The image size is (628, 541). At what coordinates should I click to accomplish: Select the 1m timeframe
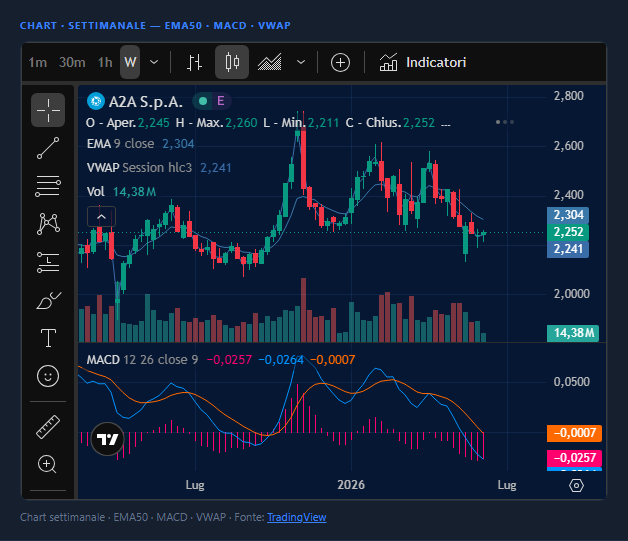[x=38, y=62]
